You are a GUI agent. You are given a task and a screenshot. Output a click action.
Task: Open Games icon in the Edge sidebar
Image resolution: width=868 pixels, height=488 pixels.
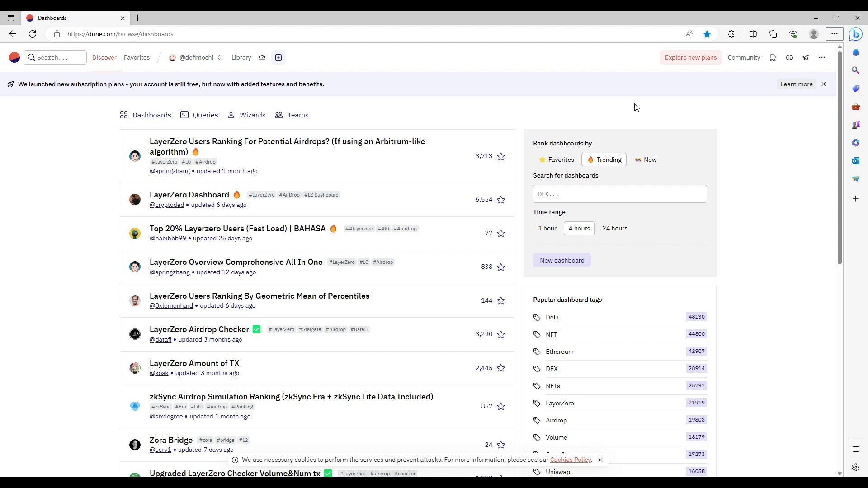pos(856,125)
